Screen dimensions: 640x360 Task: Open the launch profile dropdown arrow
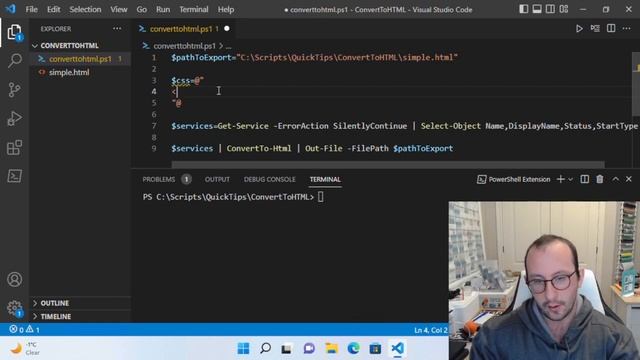(571, 180)
